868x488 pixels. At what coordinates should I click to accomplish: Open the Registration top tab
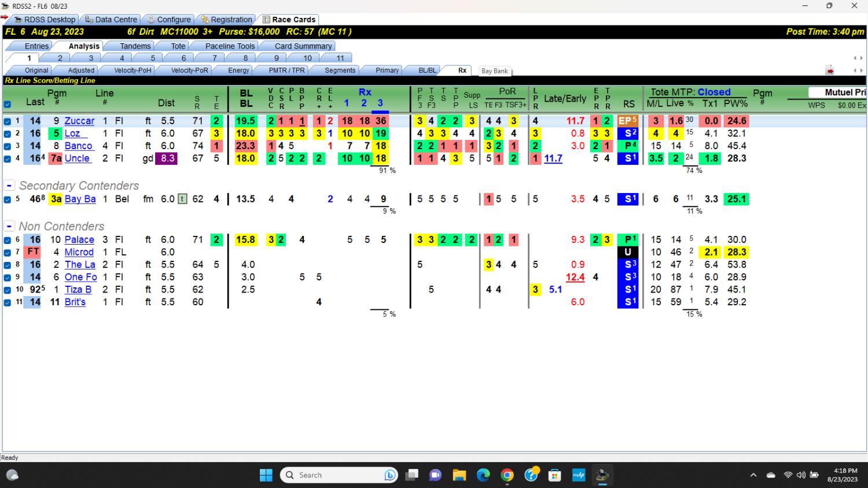pyautogui.click(x=227, y=20)
